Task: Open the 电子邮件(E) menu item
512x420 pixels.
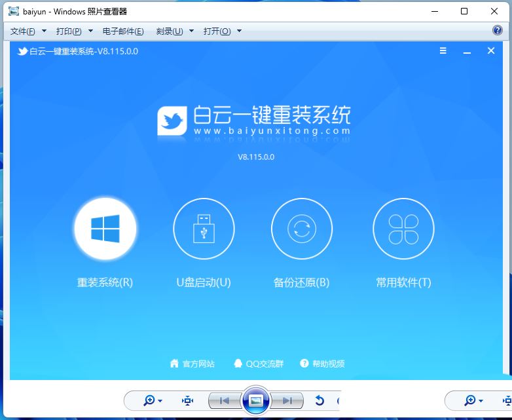Action: pyautogui.click(x=123, y=31)
